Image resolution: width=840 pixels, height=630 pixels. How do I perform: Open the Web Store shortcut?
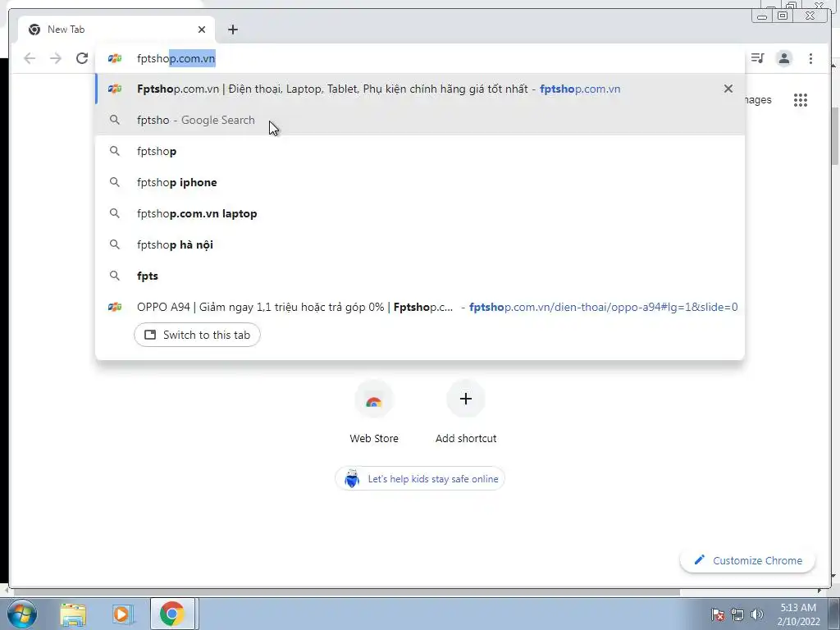374,413
